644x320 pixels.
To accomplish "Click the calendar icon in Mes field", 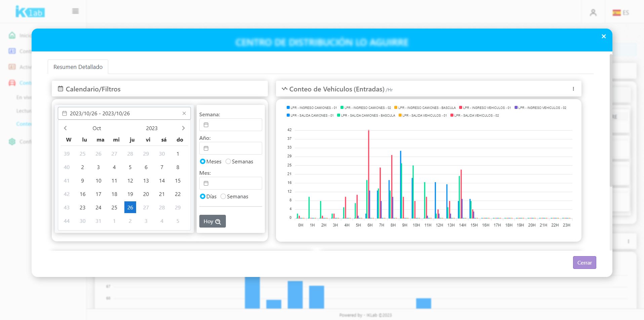I will point(206,183).
